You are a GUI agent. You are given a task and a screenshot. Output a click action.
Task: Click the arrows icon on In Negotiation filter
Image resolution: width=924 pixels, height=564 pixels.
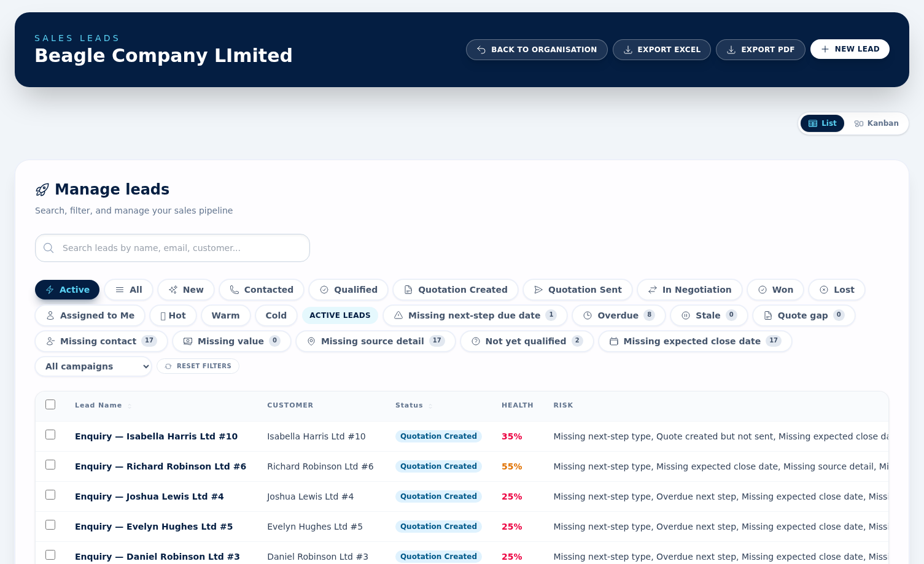click(653, 290)
